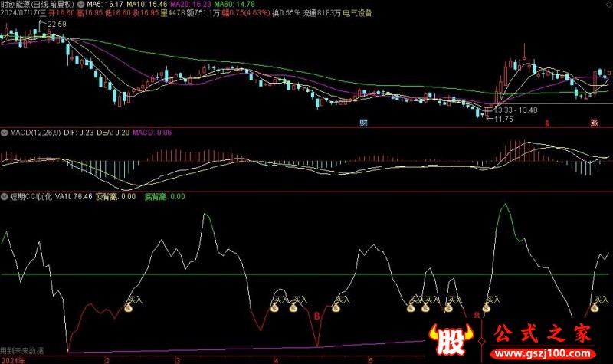613x364 pixels.
Task: Open the round icon before 短期CCI优化
Action: (x=5, y=196)
